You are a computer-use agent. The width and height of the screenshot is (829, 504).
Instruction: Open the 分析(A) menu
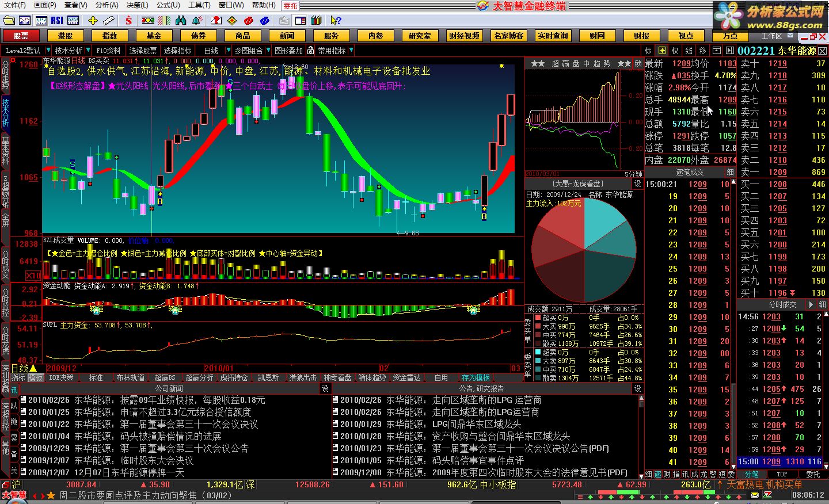107,5
